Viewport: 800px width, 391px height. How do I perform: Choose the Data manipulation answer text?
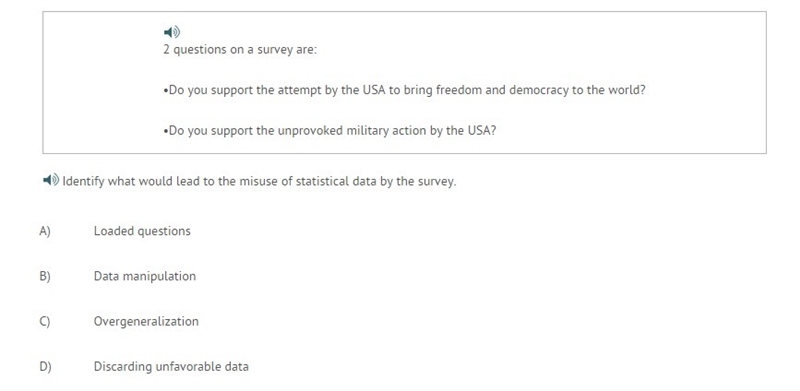pos(144,276)
